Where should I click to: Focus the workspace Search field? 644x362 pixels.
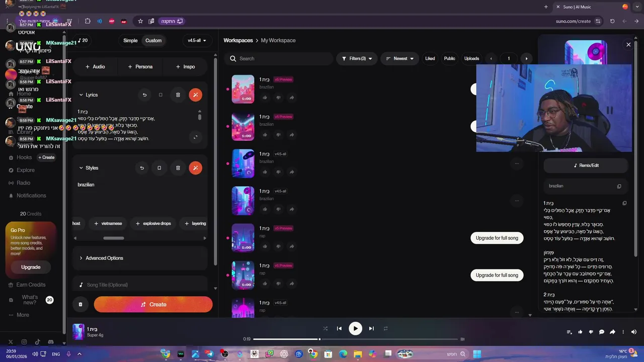click(x=279, y=58)
